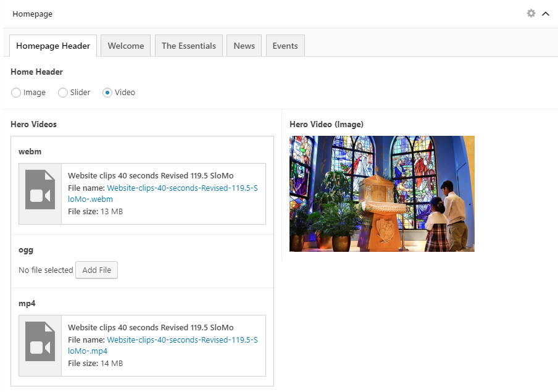Click the Hero Video stained glass thumbnail
Screen dimensions: 558x392
pos(381,194)
